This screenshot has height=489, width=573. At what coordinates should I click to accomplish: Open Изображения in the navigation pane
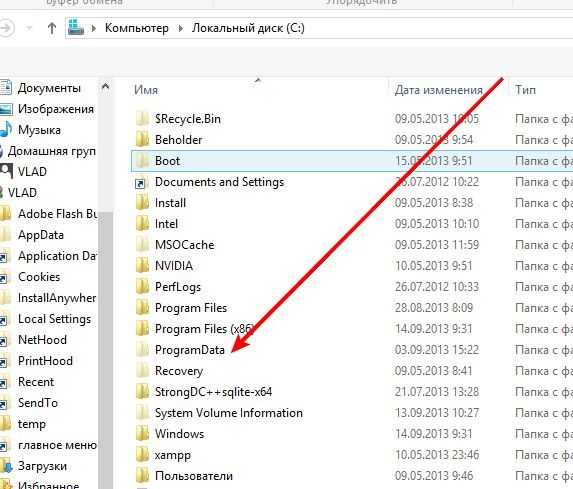tap(56, 109)
